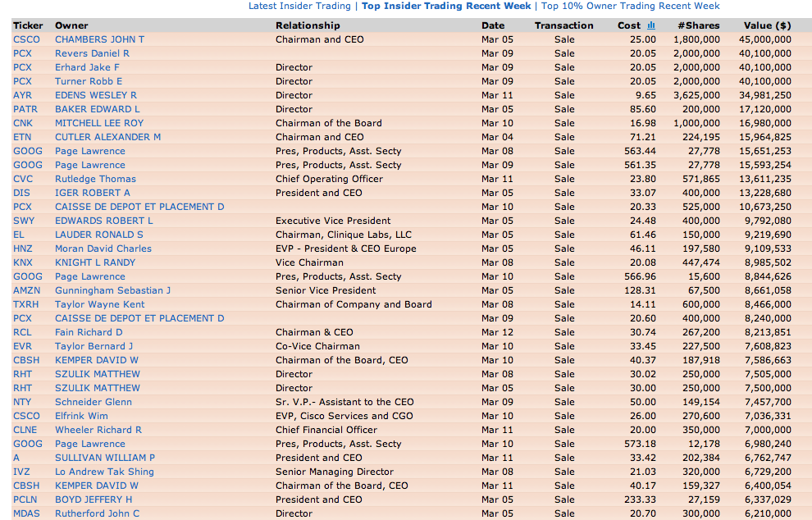The width and height of the screenshot is (812, 520).
Task: Open the DIS ticker link
Action: [21, 193]
